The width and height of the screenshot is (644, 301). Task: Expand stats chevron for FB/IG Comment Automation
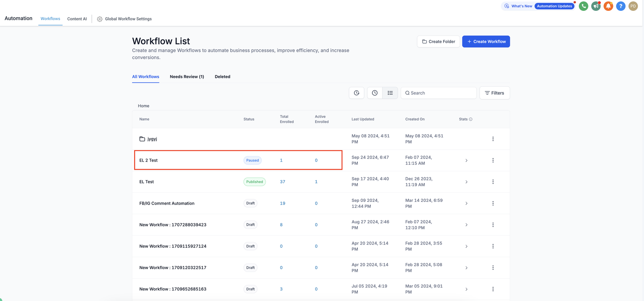466,203
